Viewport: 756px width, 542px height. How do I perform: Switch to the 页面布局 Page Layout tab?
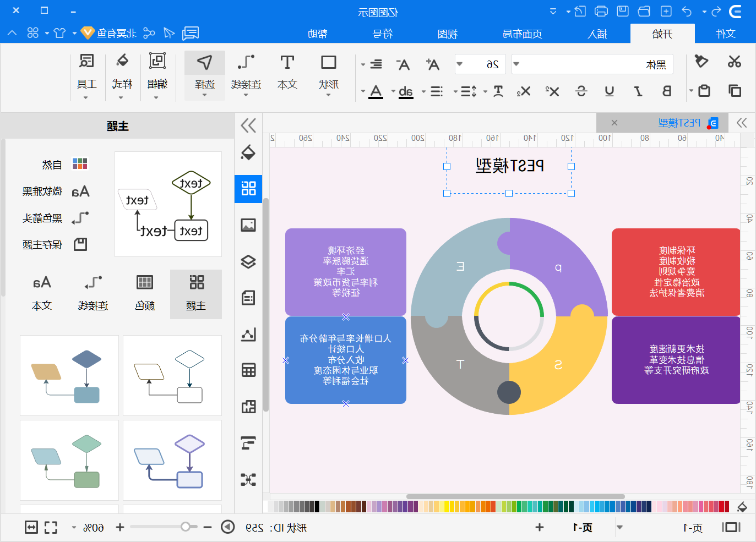click(523, 34)
